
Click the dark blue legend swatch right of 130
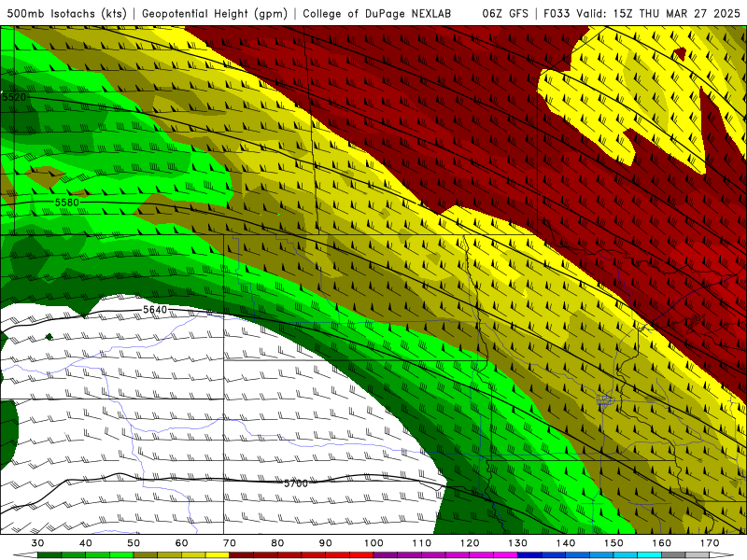(x=529, y=555)
